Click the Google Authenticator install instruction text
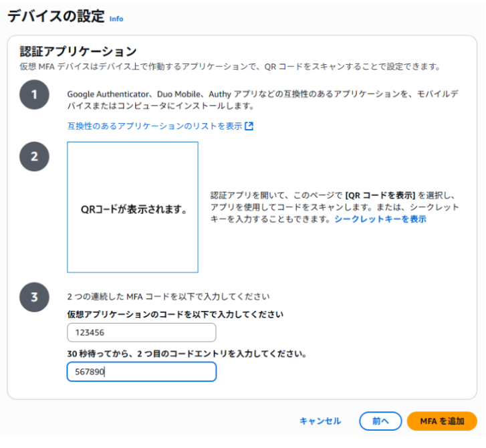 click(267, 100)
